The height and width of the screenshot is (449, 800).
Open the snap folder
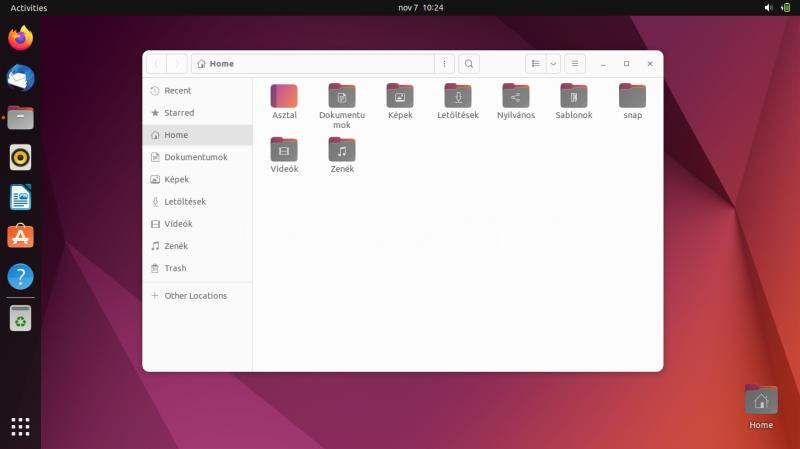pyautogui.click(x=632, y=96)
